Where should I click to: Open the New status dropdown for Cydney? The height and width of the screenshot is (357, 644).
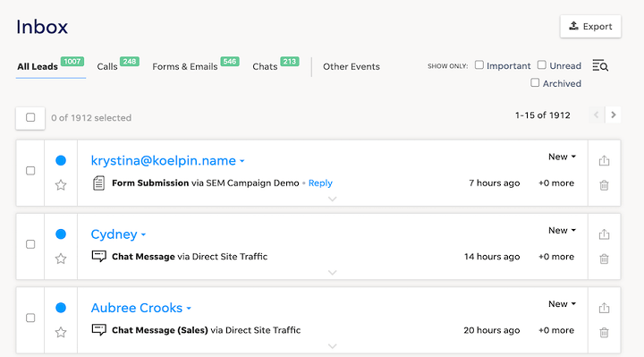(x=562, y=230)
